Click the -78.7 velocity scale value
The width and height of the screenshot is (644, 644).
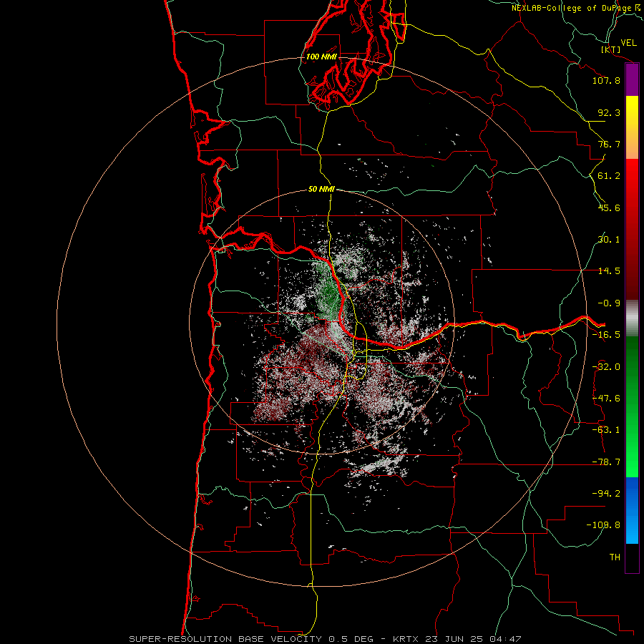[606, 462]
